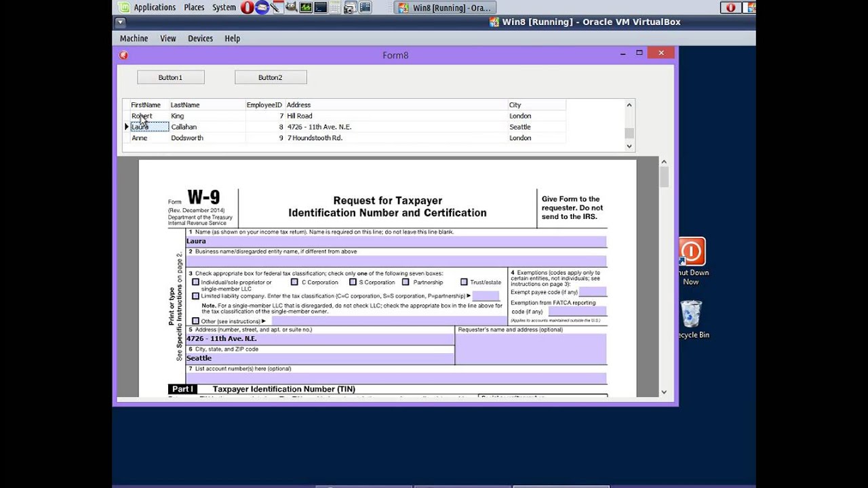Click the Shut Down Now desktop icon
The image size is (868, 488).
691,262
